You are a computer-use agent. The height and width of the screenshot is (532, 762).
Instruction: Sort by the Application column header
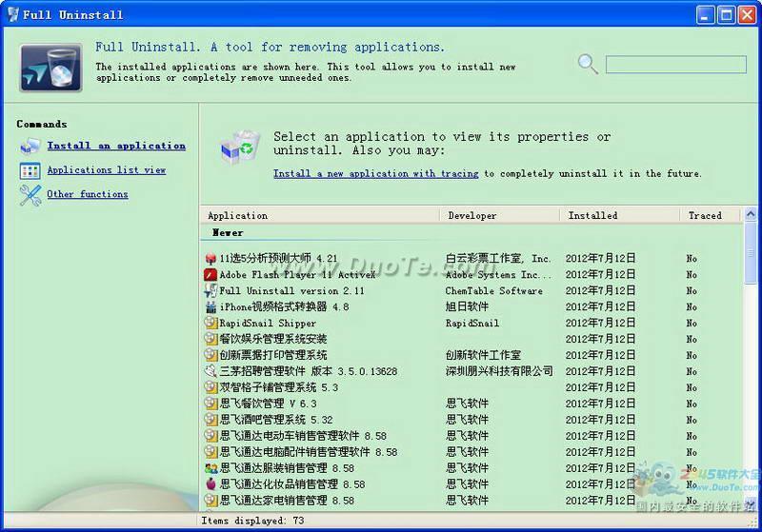coord(320,215)
